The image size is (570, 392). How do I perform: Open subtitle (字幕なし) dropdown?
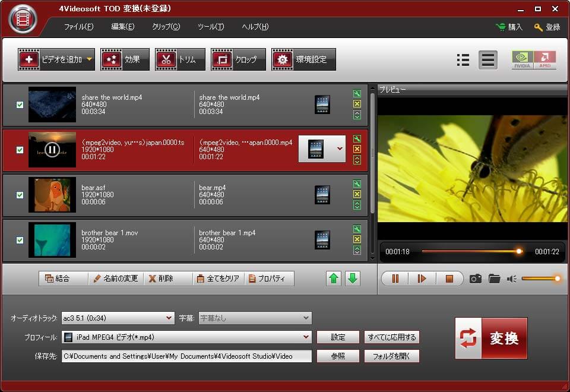coord(306,318)
